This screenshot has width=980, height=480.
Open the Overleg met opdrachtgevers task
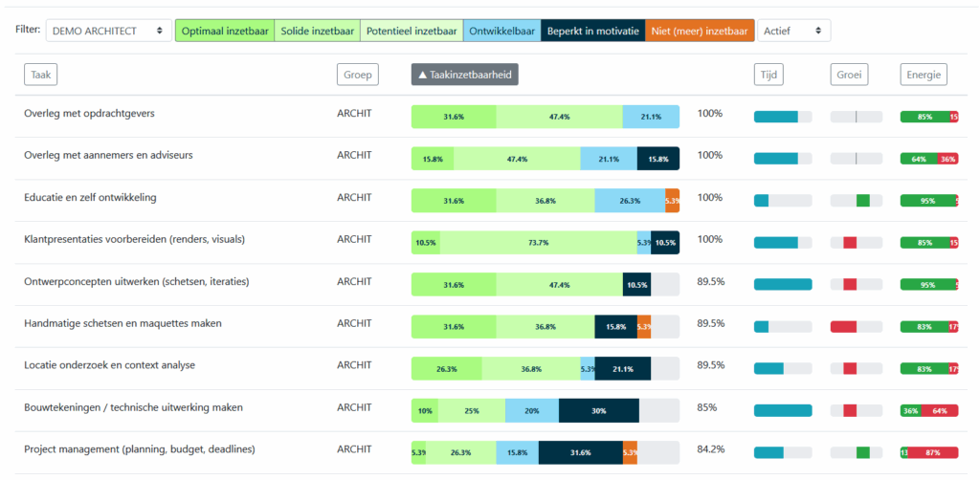89,114
